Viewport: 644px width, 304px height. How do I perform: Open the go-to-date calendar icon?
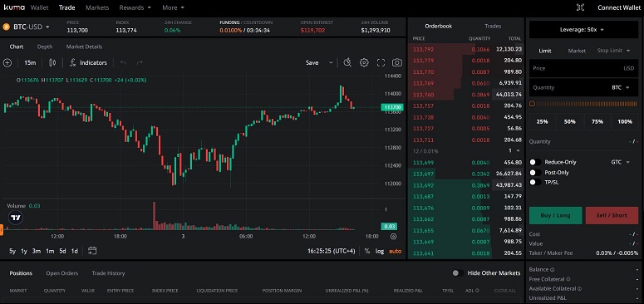(92, 251)
